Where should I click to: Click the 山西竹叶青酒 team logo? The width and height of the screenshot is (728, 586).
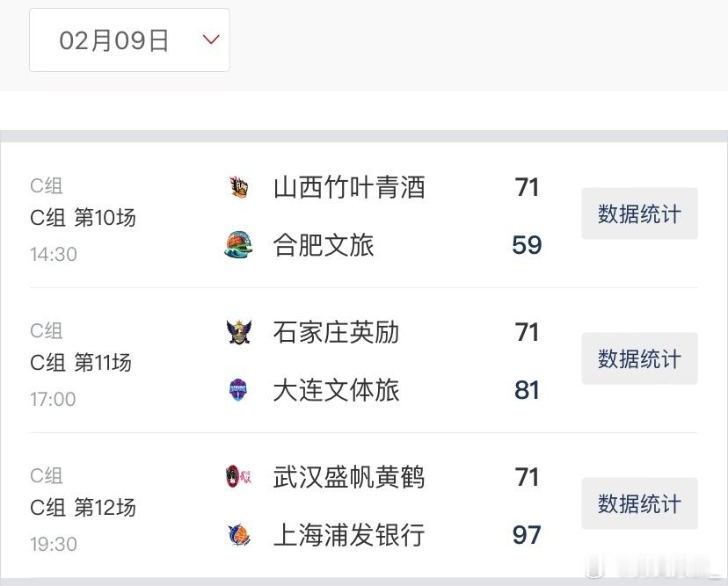239,187
